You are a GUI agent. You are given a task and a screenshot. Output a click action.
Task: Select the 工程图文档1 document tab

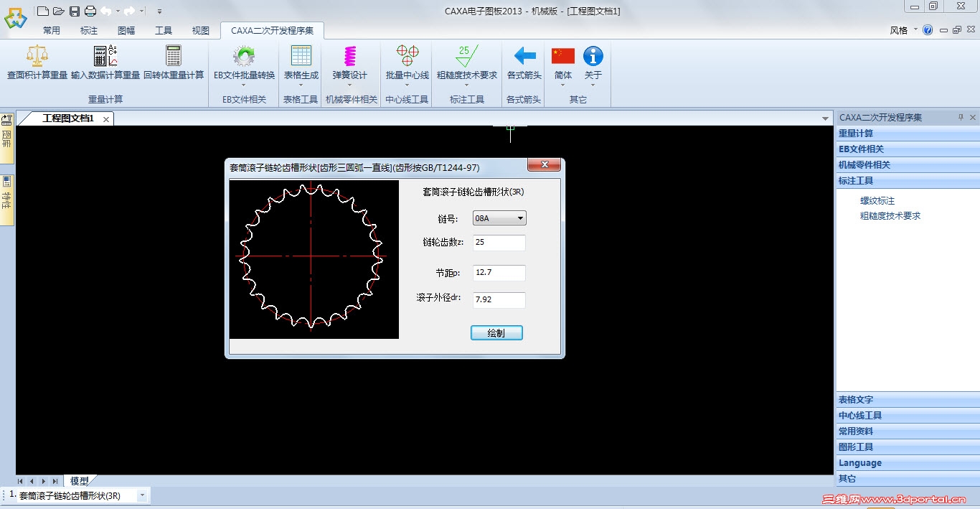(68, 118)
